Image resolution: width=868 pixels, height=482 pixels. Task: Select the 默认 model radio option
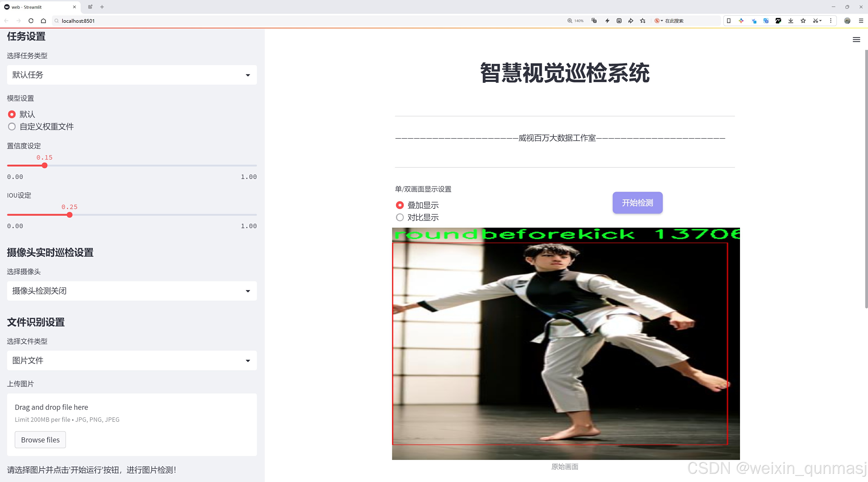[12, 115]
